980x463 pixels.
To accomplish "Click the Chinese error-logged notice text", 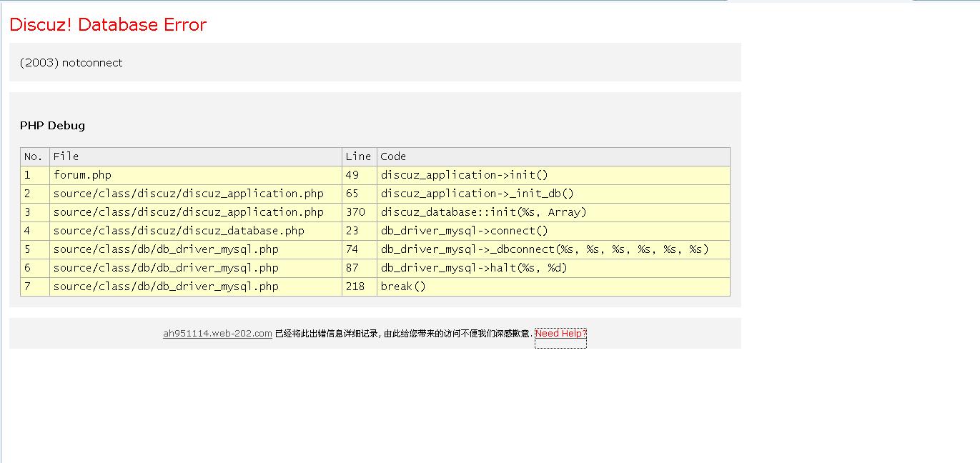I will [403, 334].
